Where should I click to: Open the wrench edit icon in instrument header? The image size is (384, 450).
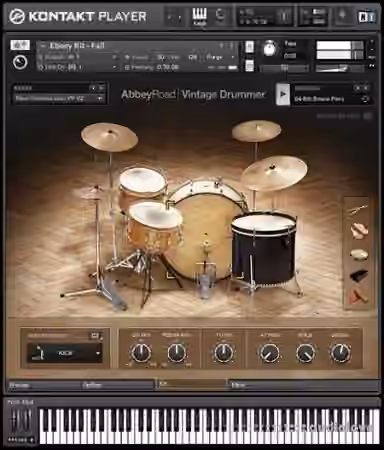[20, 45]
